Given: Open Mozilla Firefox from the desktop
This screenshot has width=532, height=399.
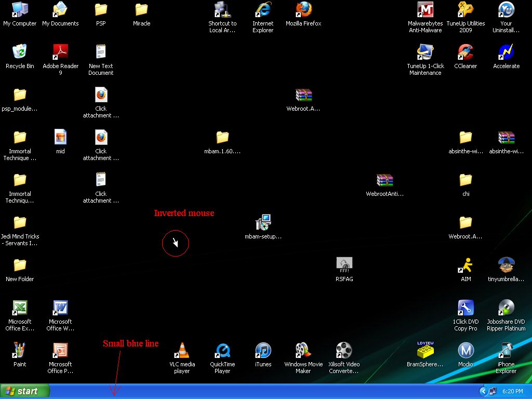Looking at the screenshot, I should pos(303,10).
